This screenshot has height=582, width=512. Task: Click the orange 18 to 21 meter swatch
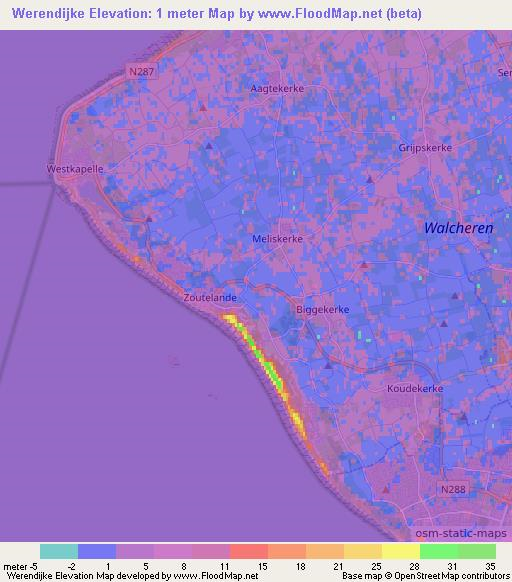pyautogui.click(x=325, y=552)
